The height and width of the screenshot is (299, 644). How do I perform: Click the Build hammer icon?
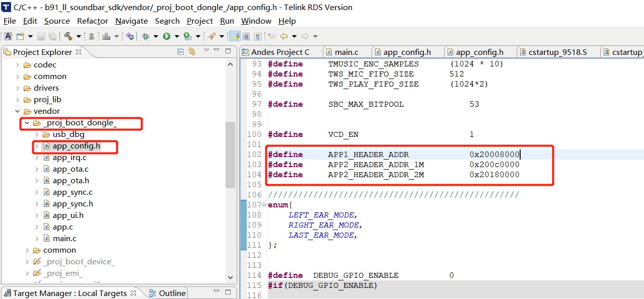pyautogui.click(x=67, y=36)
